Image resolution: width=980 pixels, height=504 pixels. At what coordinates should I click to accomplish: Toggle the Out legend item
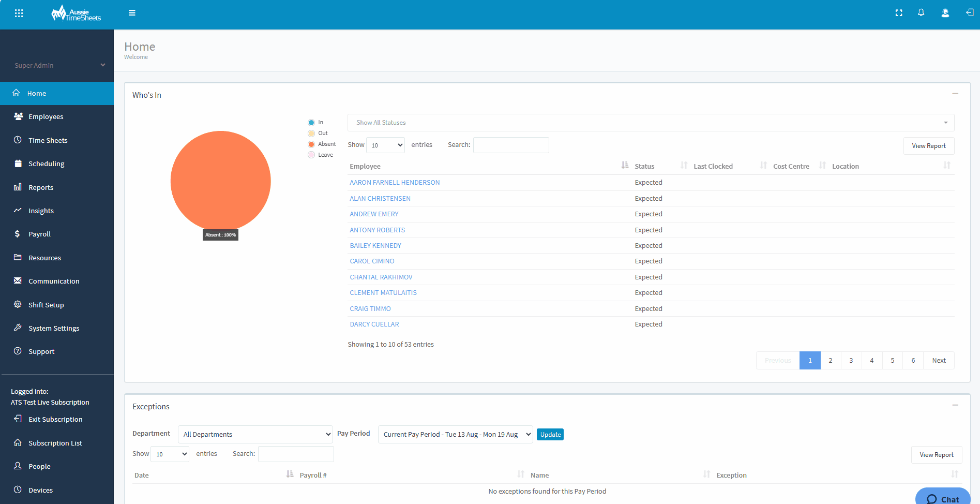click(318, 134)
